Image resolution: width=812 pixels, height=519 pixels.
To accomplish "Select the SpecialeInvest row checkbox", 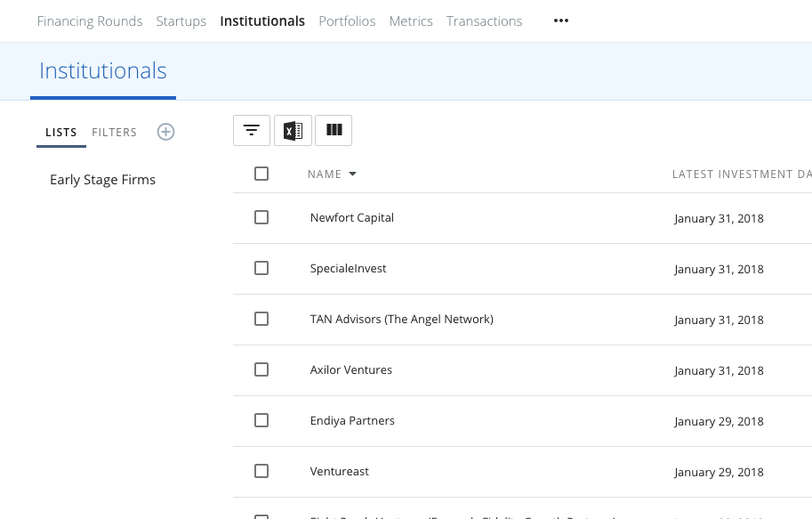I will coord(261,268).
